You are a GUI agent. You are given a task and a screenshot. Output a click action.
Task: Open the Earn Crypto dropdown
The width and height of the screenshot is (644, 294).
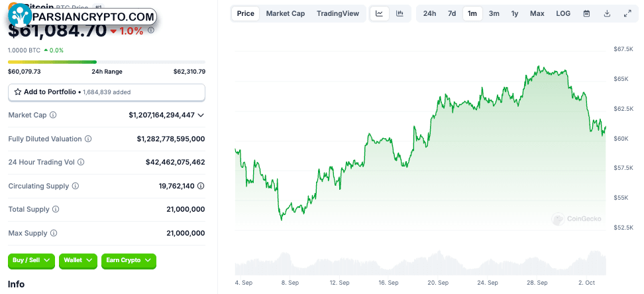(129, 261)
